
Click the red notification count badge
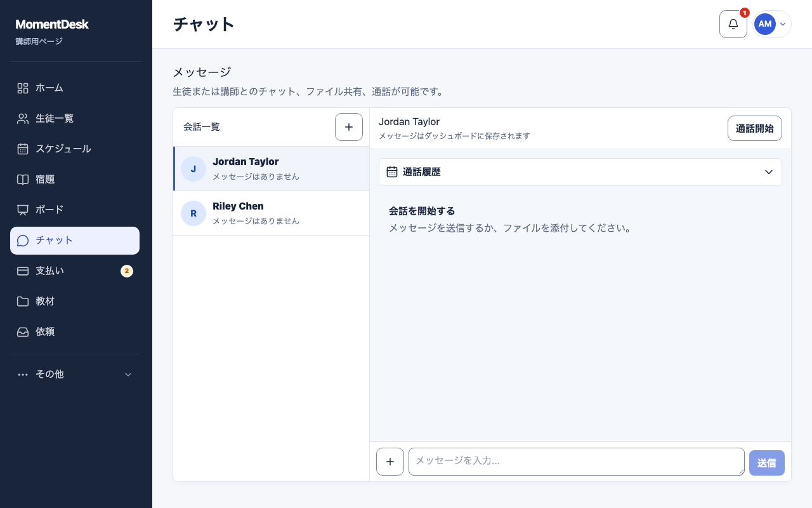tap(745, 13)
